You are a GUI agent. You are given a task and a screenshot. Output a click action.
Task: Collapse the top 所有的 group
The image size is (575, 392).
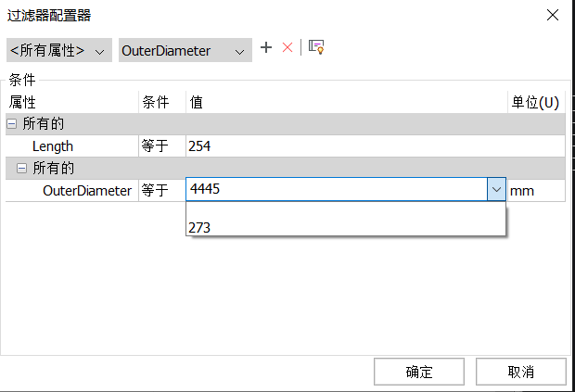click(12, 124)
